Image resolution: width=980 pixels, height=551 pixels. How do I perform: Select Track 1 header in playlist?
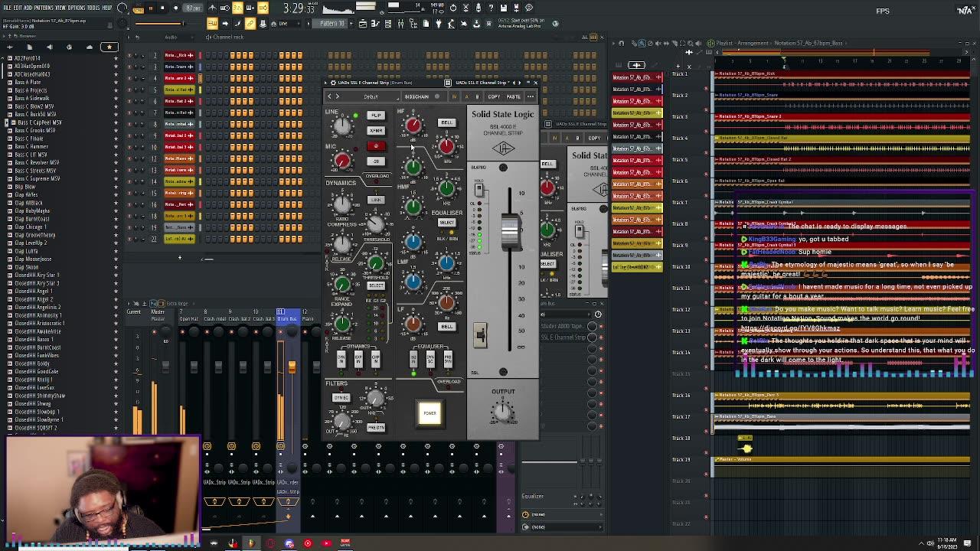pos(680,73)
